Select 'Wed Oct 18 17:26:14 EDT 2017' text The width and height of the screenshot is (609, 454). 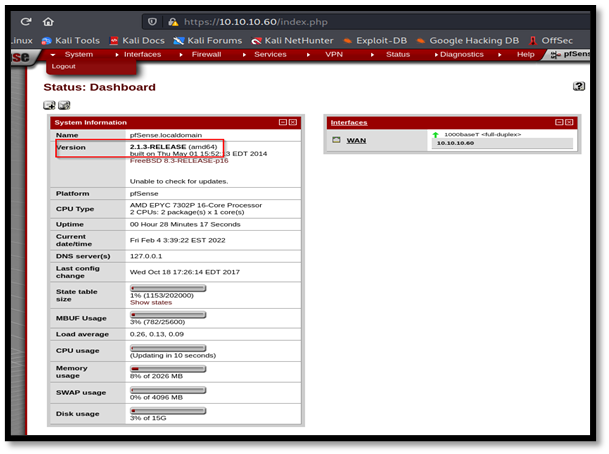[185, 272]
